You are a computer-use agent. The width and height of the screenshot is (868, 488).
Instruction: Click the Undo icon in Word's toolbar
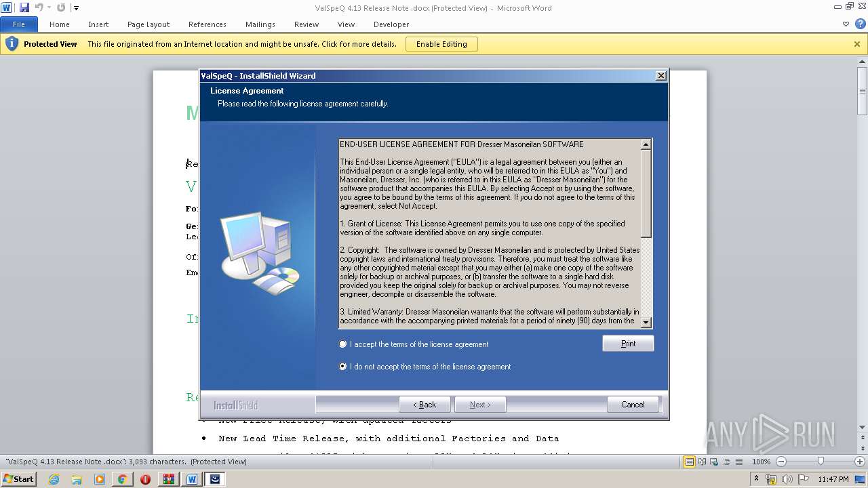click(39, 7)
